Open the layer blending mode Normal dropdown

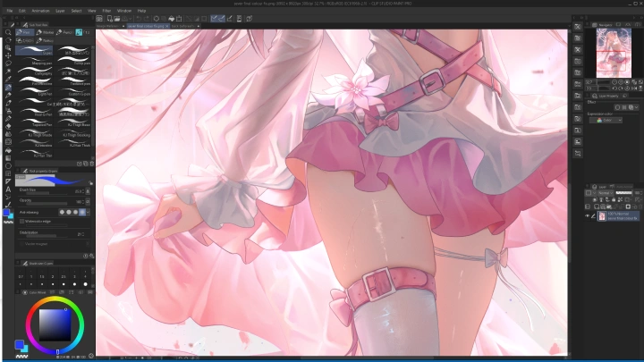point(606,193)
